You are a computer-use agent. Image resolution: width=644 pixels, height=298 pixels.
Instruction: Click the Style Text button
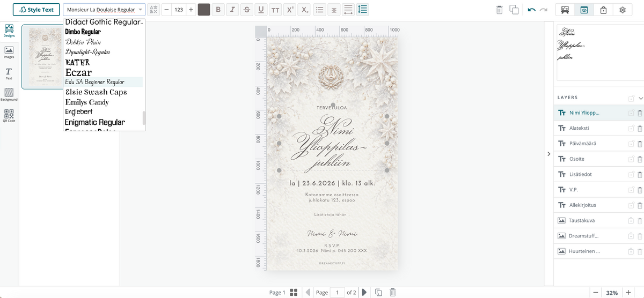(36, 10)
